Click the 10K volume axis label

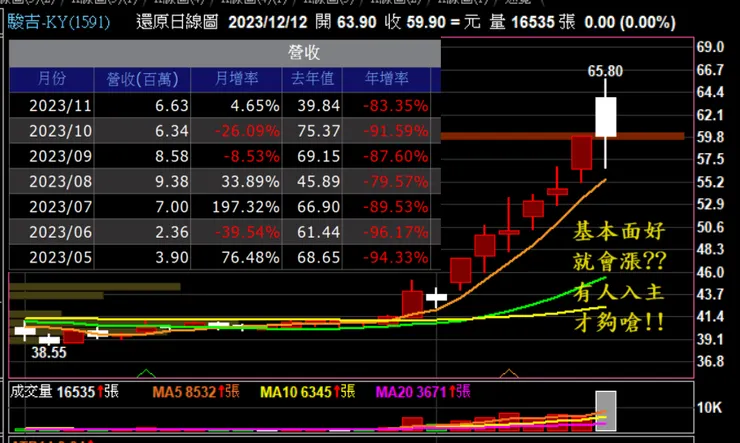(709, 407)
